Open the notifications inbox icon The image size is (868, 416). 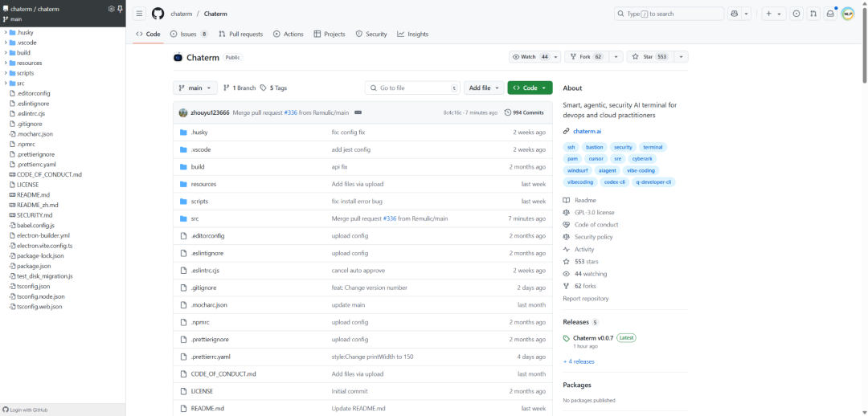[x=829, y=14]
